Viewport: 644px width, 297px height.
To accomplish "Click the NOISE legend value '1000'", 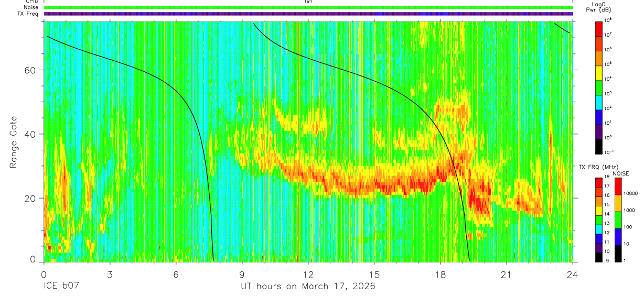I will tap(630, 210).
